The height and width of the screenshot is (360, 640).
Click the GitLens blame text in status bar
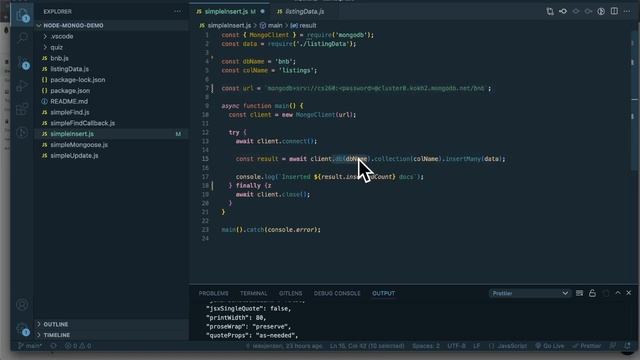click(x=284, y=346)
